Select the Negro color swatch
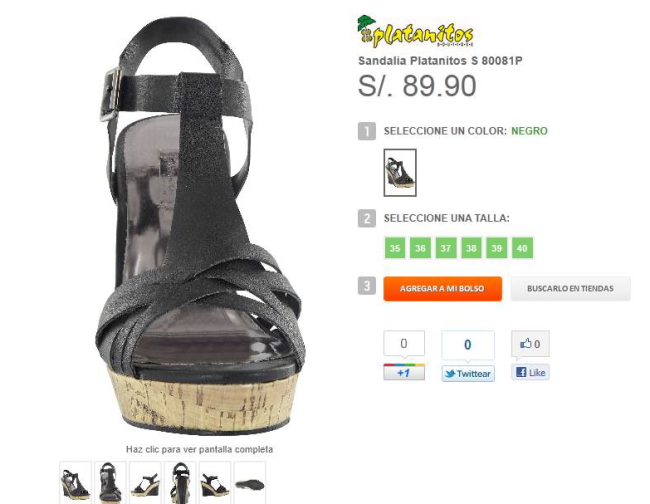Viewport: 650px width, 504px height. pos(400,172)
